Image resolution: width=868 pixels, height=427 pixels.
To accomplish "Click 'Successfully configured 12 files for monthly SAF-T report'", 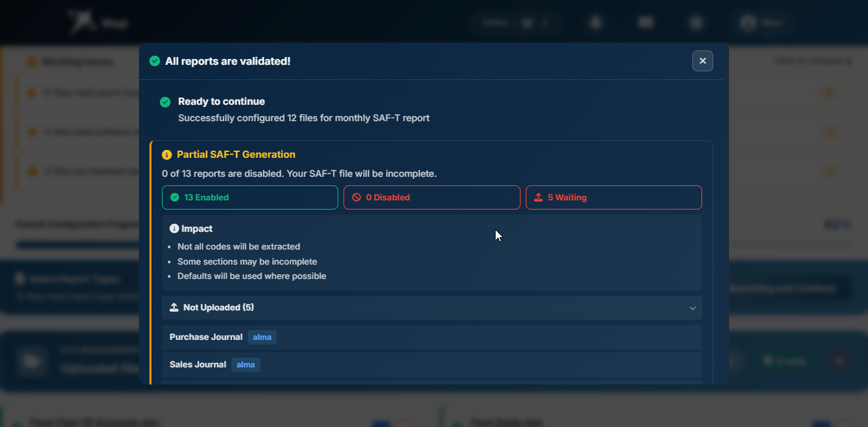I will coord(304,119).
